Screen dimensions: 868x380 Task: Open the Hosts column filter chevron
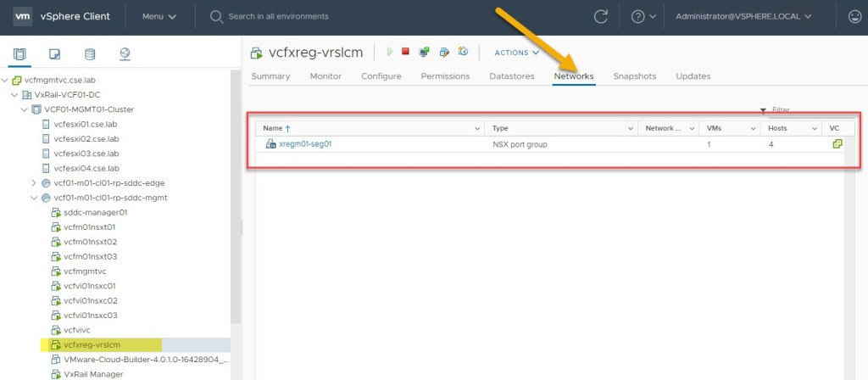[815, 129]
